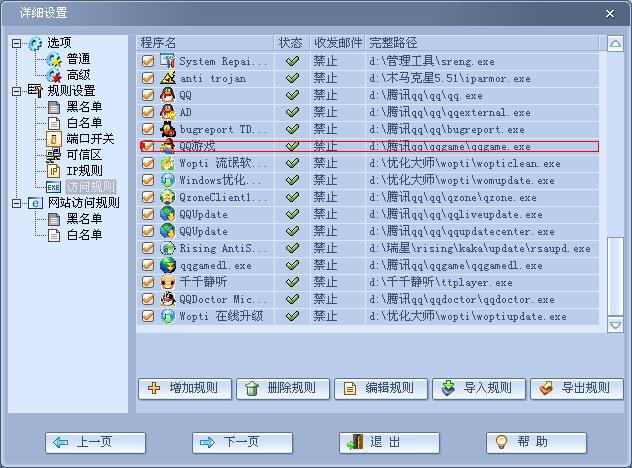632x468 pixels.
Task: Click the Rising AntiS row icon
Action: pyautogui.click(x=167, y=248)
